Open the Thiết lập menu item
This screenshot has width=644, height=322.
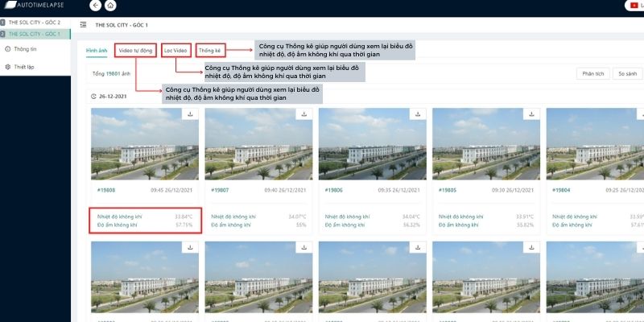point(24,67)
